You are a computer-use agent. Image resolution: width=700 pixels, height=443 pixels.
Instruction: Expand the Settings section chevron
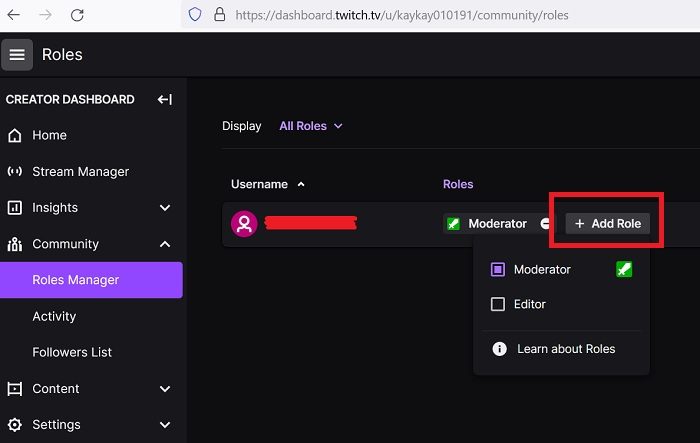(165, 425)
